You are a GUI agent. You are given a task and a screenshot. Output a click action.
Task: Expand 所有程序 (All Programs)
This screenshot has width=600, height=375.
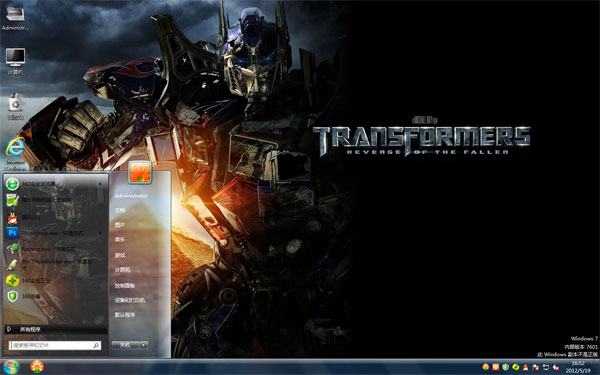click(55, 329)
